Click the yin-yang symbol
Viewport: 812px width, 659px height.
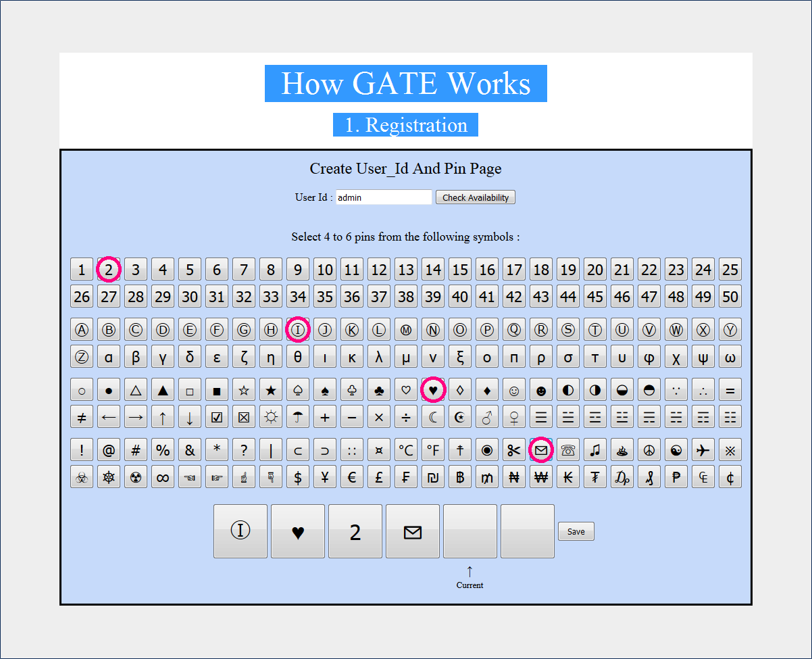point(676,449)
